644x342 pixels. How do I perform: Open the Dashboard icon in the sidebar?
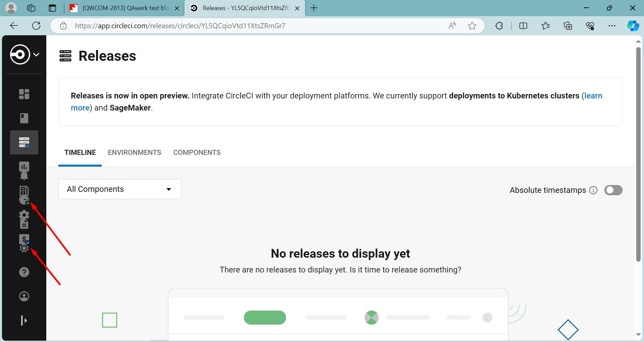pos(24,94)
